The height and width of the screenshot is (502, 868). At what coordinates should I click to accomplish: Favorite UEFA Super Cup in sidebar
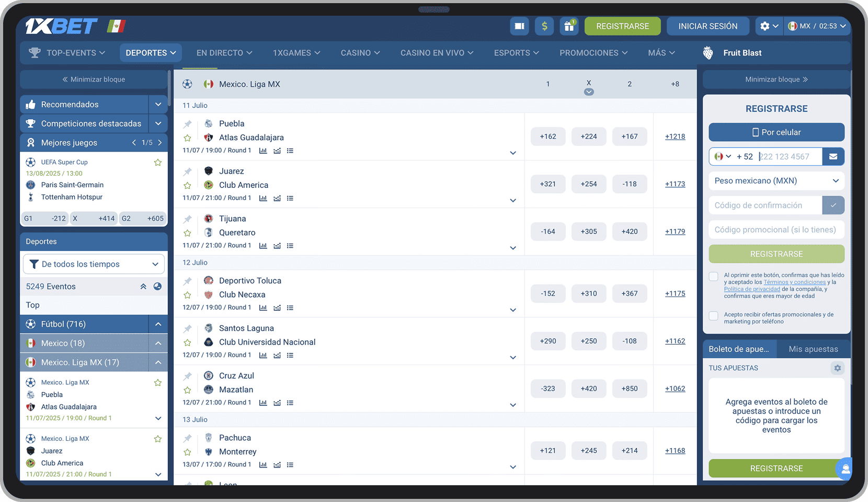click(158, 163)
